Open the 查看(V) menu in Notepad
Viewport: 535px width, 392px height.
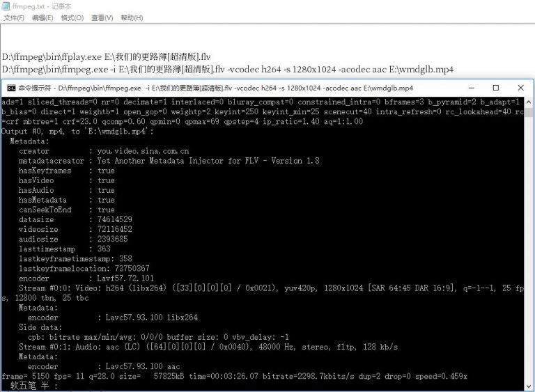click(x=102, y=17)
